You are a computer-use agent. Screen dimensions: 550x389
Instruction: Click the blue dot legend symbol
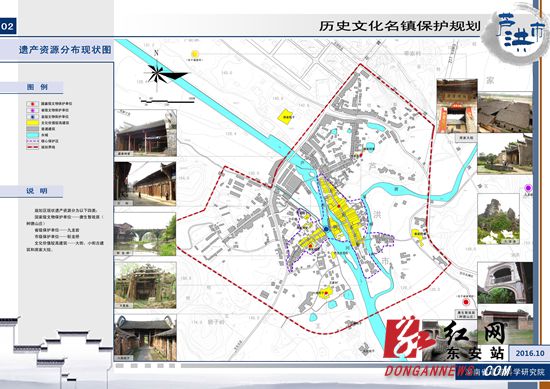(33, 116)
